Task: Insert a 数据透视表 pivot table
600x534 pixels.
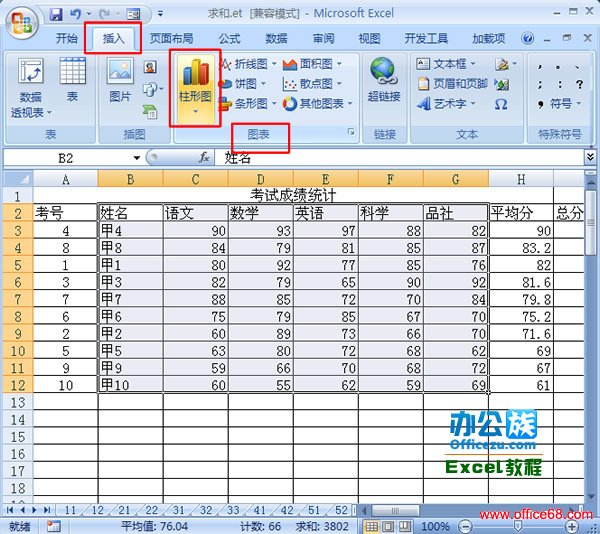Action: pos(30,88)
